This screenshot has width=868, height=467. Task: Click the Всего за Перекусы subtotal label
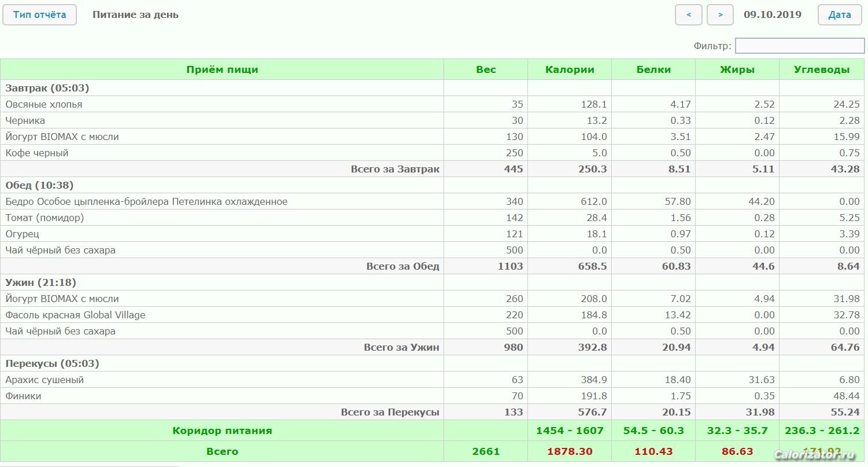pos(390,412)
